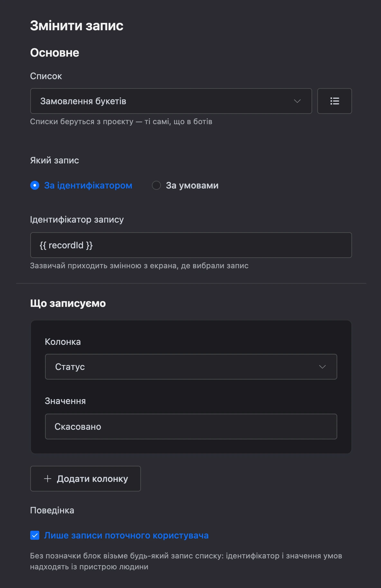381x588 pixels.
Task: Click the За умовами label text
Action: point(192,185)
